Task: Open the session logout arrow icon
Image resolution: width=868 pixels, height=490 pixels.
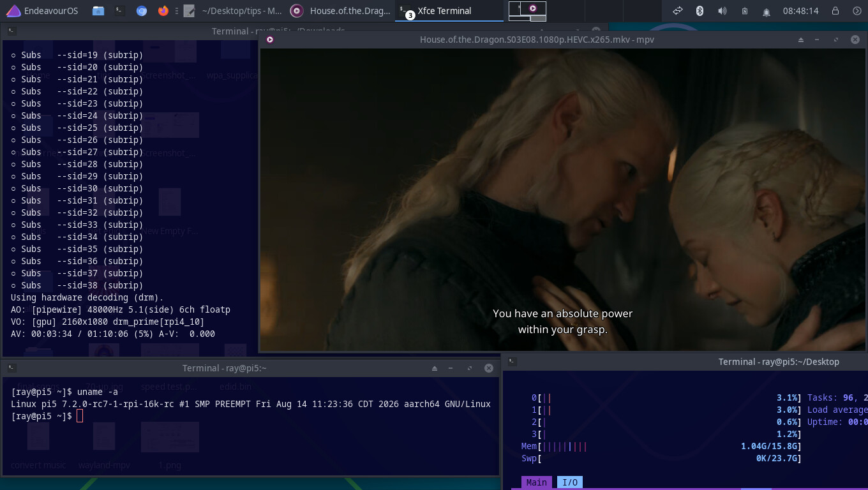Action: (857, 10)
